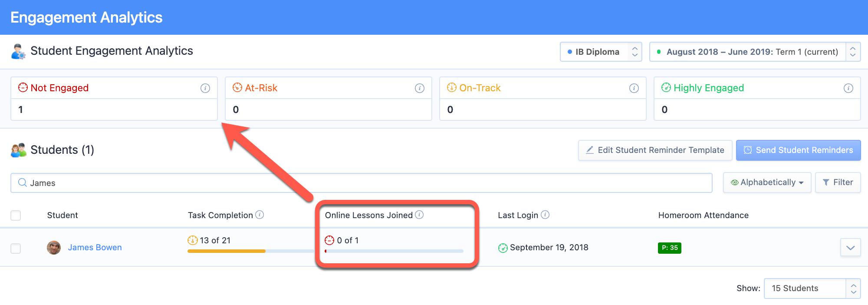Click the Task Completion progress bar

click(x=250, y=251)
